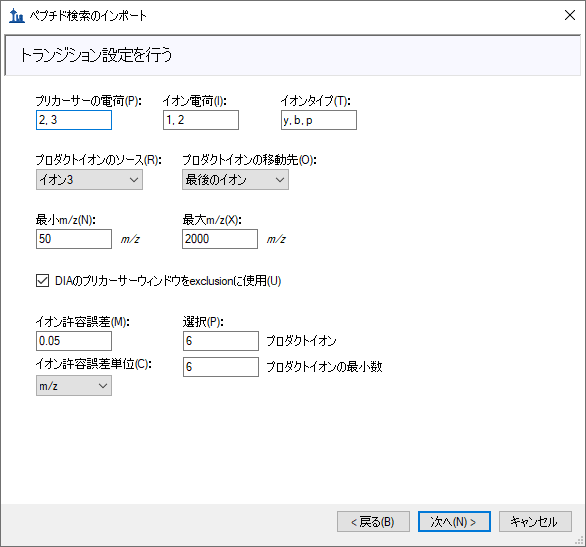Expand the イオン許容誤差単位 m/z dropdown
The height and width of the screenshot is (547, 586).
[x=74, y=386]
